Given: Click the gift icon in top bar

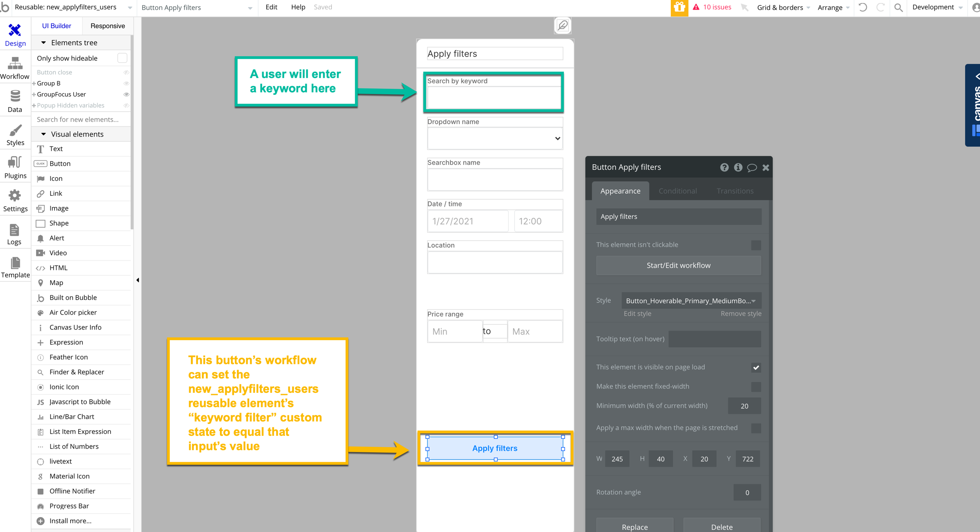Looking at the screenshot, I should (679, 7).
